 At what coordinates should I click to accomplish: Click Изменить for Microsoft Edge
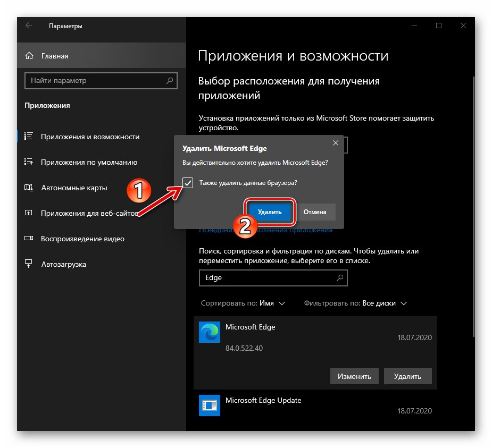354,376
